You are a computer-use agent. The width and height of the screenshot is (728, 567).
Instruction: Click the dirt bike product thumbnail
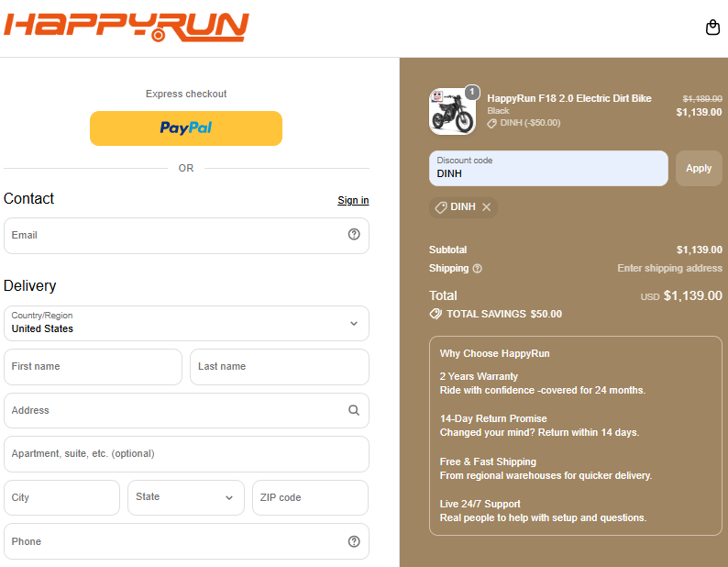pyautogui.click(x=452, y=112)
